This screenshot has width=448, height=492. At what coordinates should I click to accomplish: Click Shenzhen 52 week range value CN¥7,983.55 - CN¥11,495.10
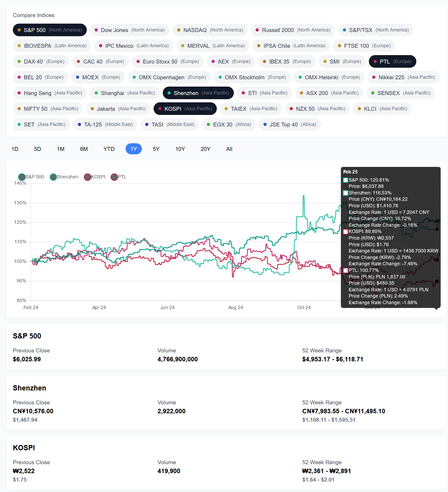click(344, 411)
